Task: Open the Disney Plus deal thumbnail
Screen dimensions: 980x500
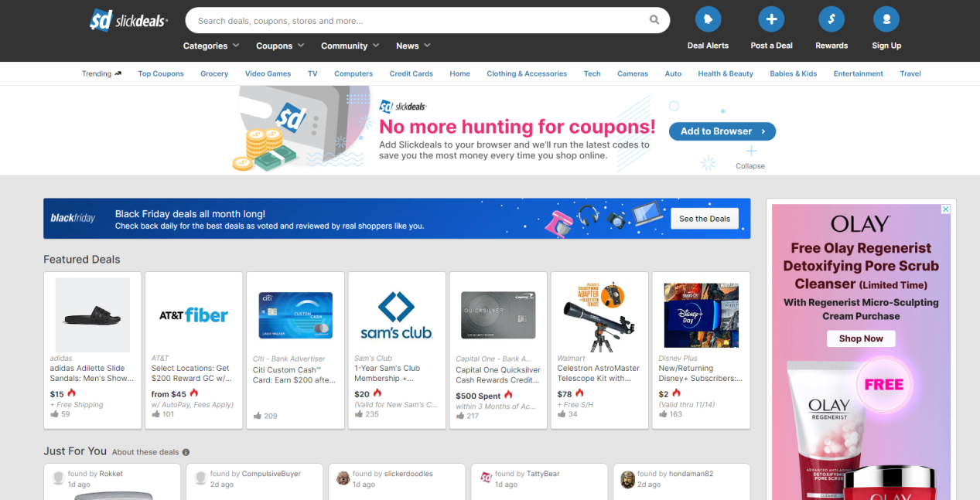Action: coord(702,315)
